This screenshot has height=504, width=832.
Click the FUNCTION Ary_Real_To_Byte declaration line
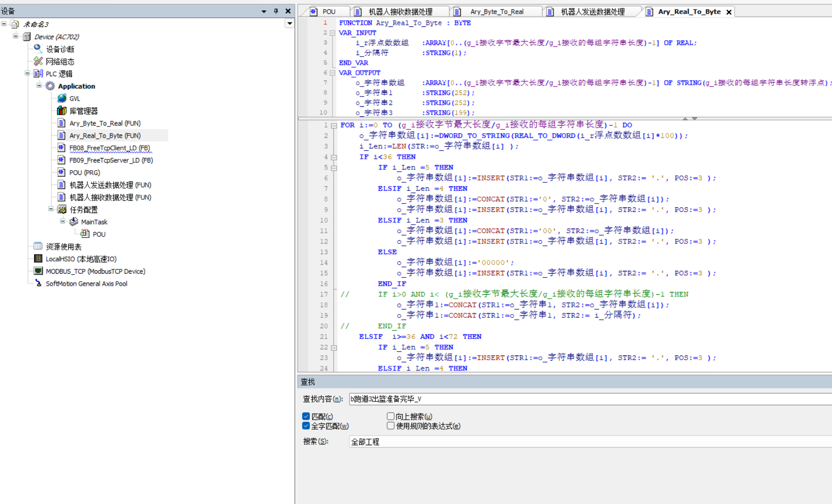pyautogui.click(x=404, y=23)
